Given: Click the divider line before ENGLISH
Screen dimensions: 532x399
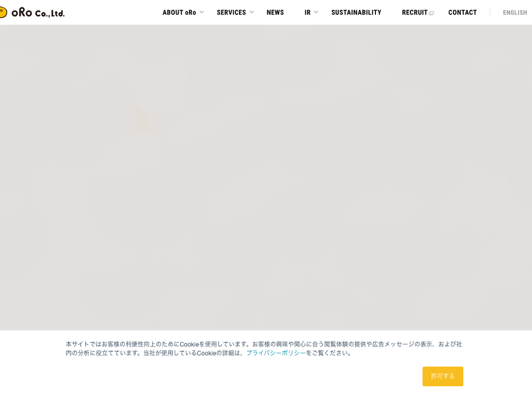Looking at the screenshot, I should (490, 12).
